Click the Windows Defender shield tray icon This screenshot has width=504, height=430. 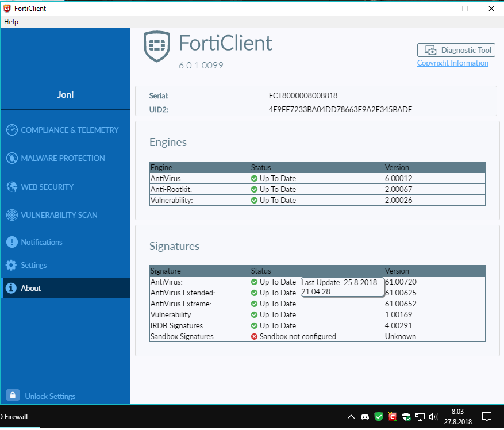coord(406,417)
